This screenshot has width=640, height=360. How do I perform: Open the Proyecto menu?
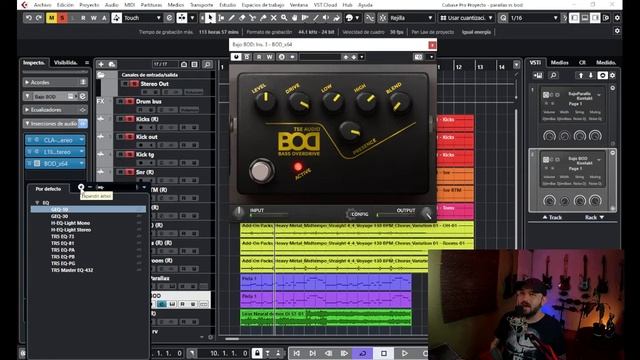89,5
